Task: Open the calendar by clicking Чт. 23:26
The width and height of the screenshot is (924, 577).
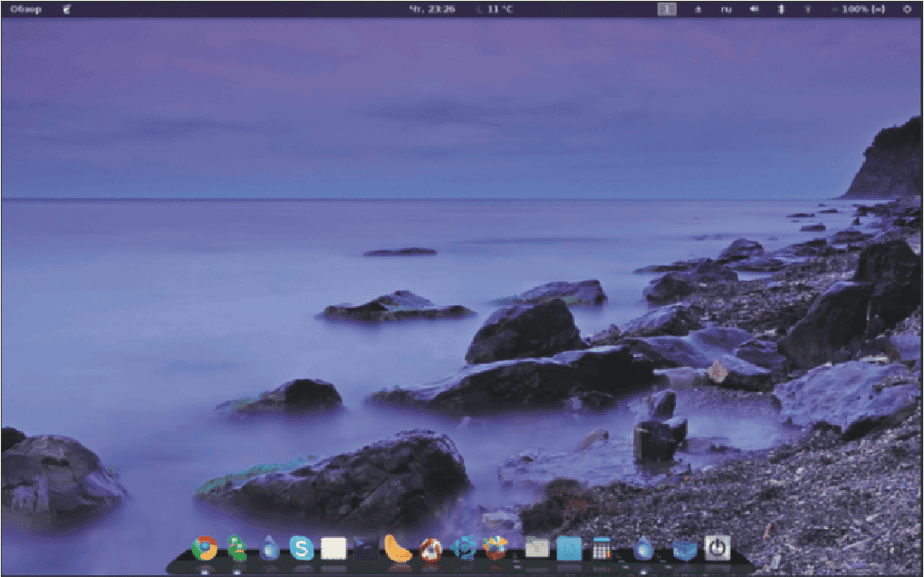Action: [x=435, y=8]
